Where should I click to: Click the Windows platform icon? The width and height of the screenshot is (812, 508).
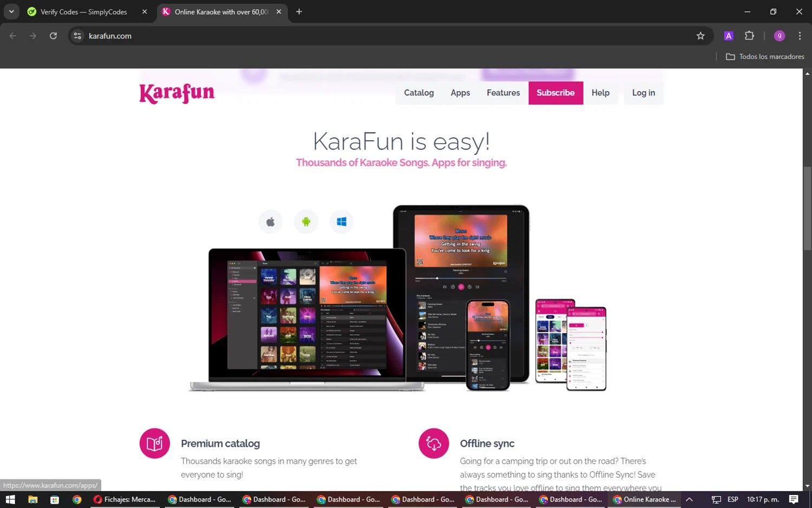(342, 222)
